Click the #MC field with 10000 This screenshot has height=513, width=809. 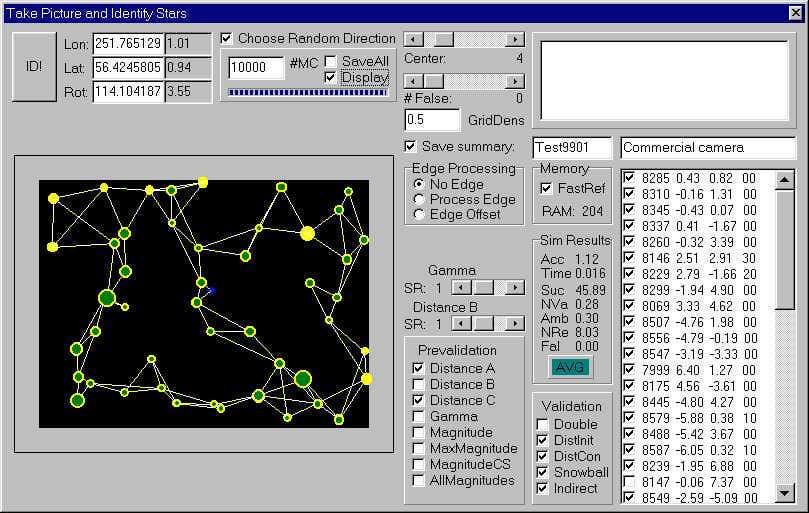[x=256, y=68]
